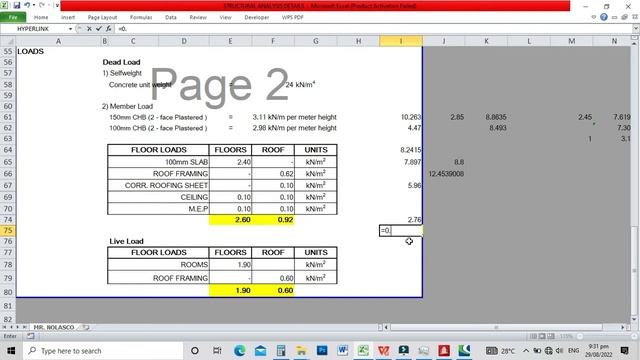Save the workbook from Quick Access toolbar

coord(17,6)
